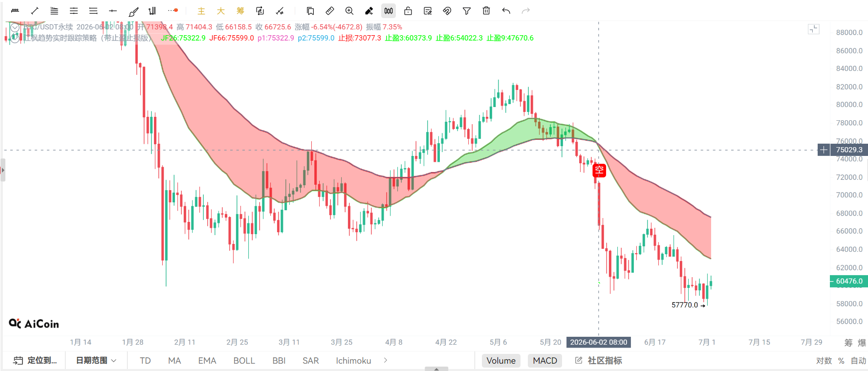Select the BOLL indicator tab
The height and width of the screenshot is (371, 868).
(244, 361)
